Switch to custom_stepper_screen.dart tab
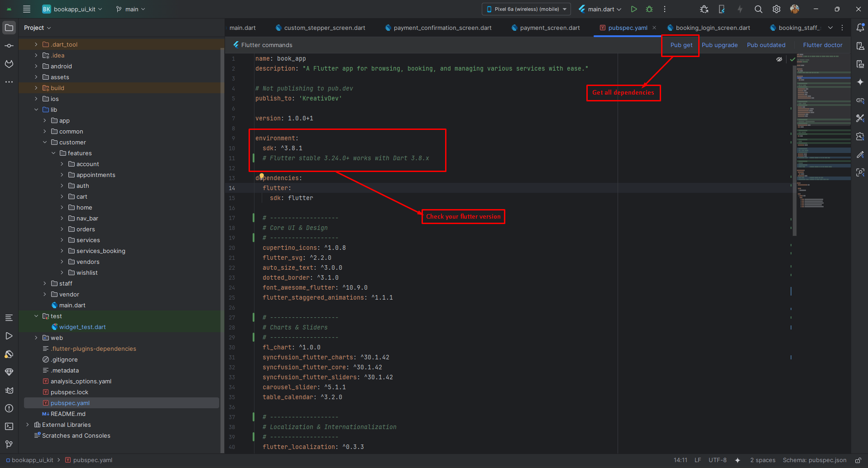This screenshot has width=868, height=468. pyautogui.click(x=321, y=28)
